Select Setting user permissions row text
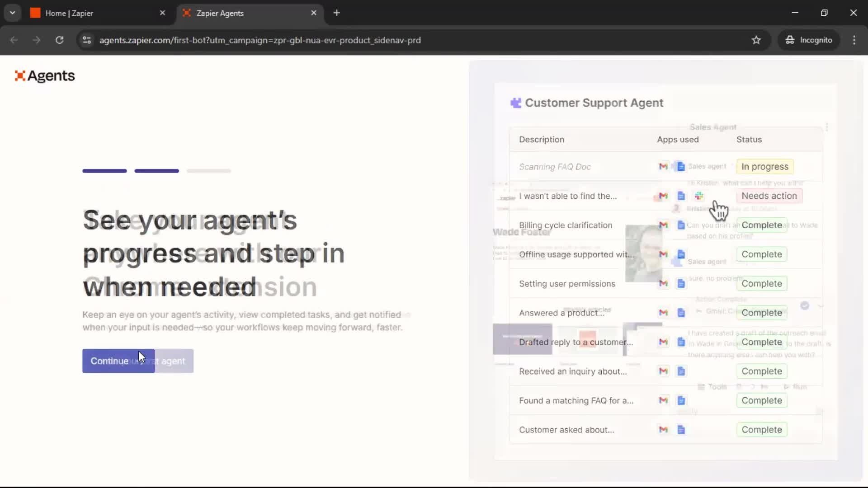Screen dimensions: 868x488 [567, 284]
